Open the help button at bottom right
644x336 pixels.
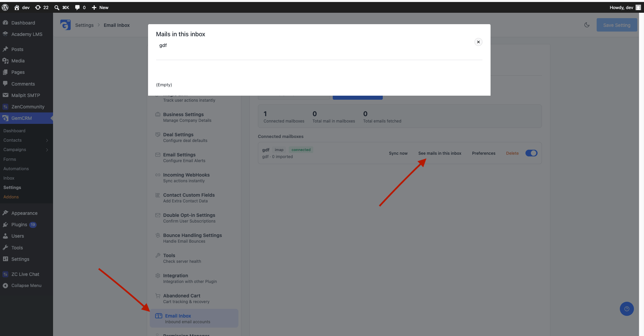(x=627, y=309)
